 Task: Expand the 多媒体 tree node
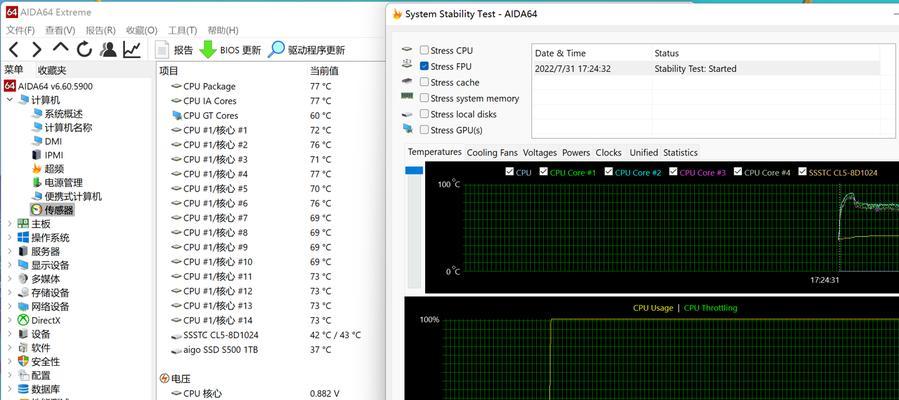(x=9, y=279)
